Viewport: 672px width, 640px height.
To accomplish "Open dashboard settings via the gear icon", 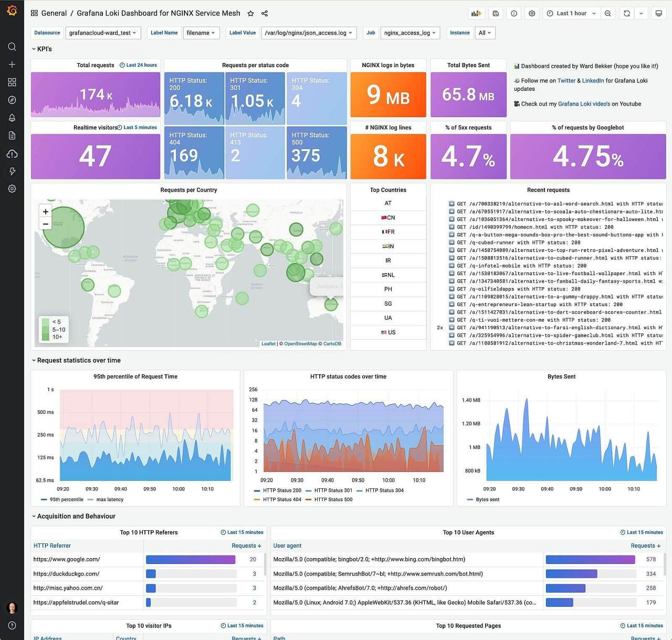I will tap(532, 13).
